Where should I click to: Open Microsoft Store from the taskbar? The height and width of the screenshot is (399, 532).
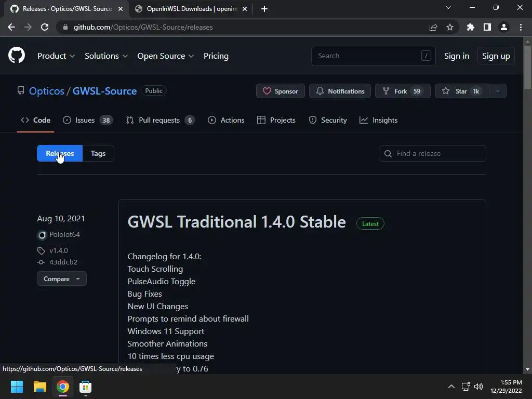(x=86, y=387)
